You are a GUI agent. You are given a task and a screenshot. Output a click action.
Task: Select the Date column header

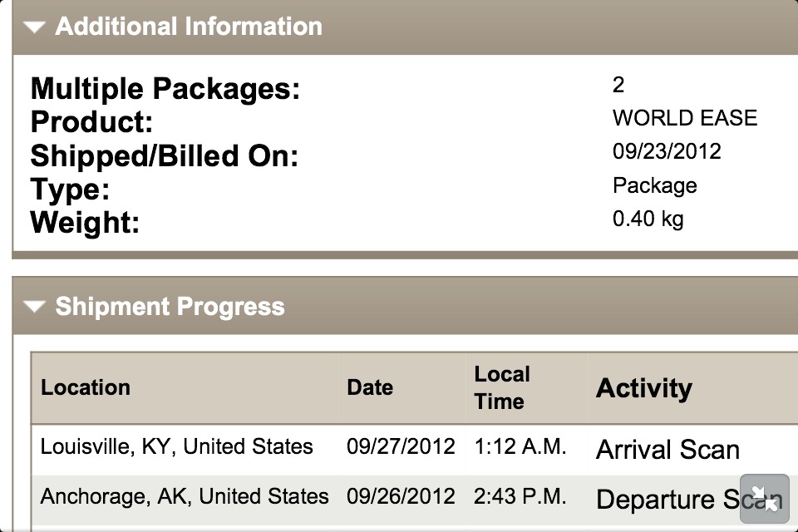pos(370,387)
